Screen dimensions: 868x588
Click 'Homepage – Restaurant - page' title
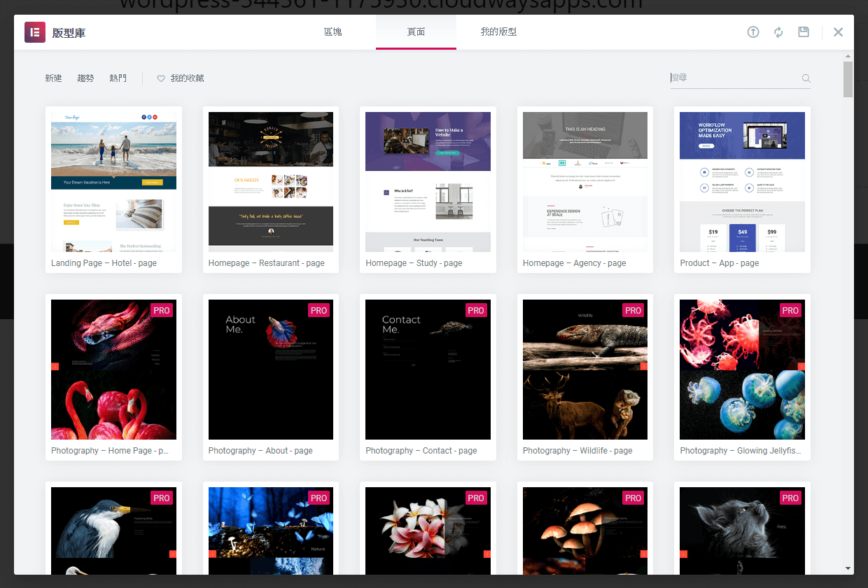267,263
